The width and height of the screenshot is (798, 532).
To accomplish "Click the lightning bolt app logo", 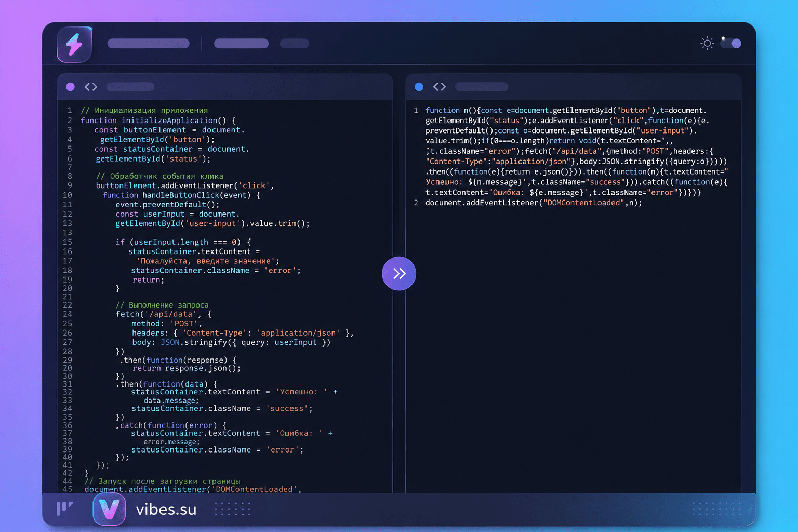I will 74,44.
